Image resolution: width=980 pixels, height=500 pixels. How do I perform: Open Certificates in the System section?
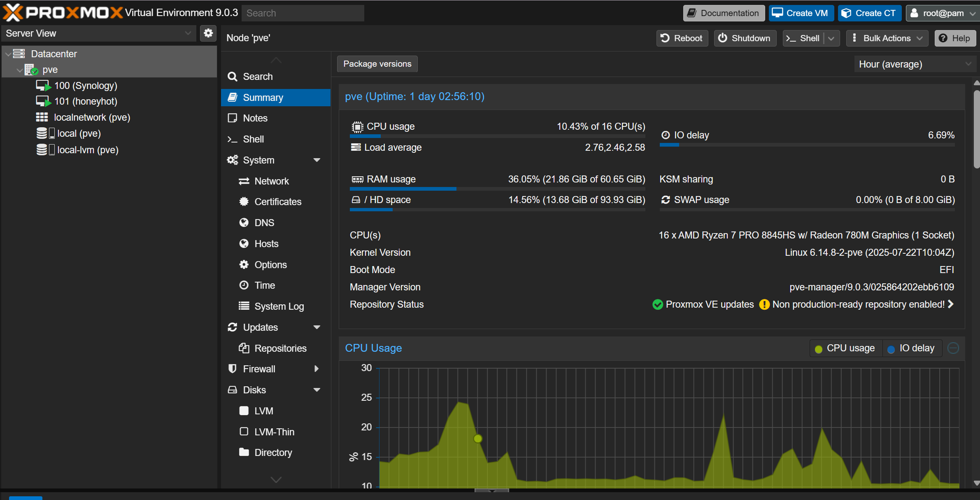277,202
